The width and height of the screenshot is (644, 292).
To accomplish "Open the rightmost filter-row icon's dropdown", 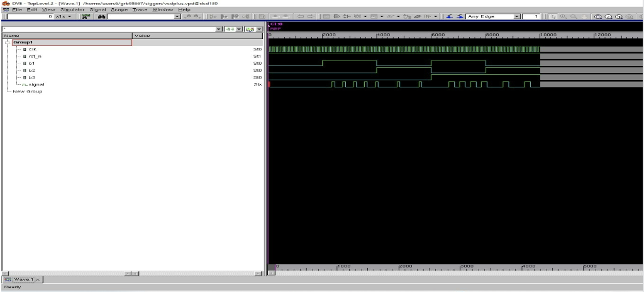I will (260, 29).
